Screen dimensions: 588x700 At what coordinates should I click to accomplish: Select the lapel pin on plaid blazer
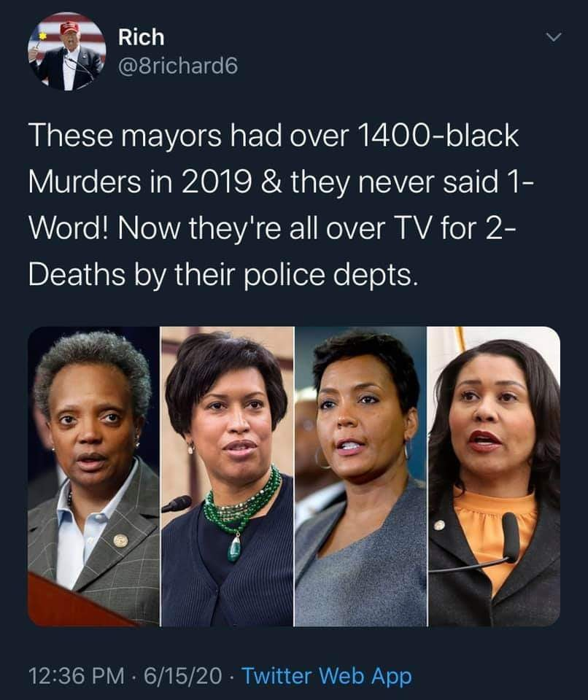click(120, 540)
